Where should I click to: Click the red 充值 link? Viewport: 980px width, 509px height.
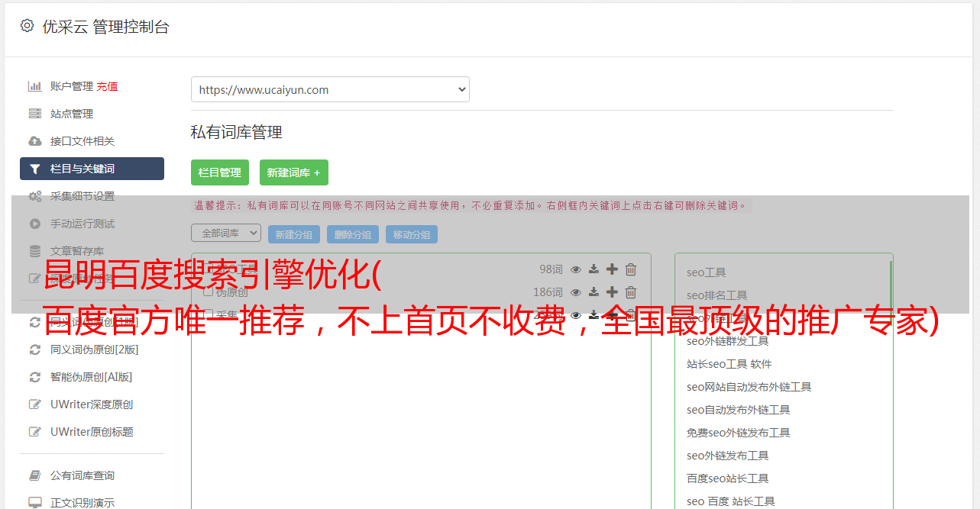(107, 86)
